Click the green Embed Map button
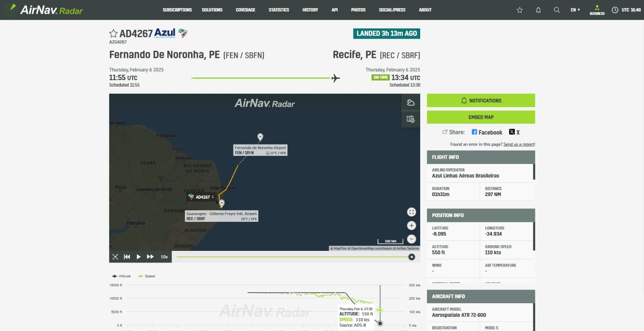This screenshot has width=644, height=331. pos(481,117)
